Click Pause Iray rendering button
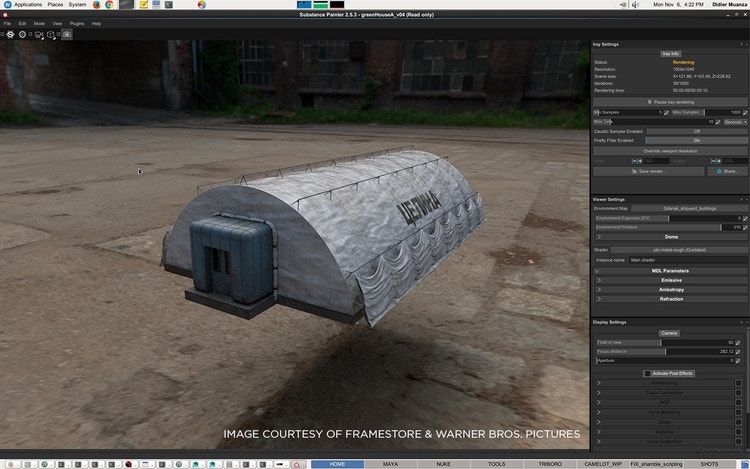 coord(670,102)
